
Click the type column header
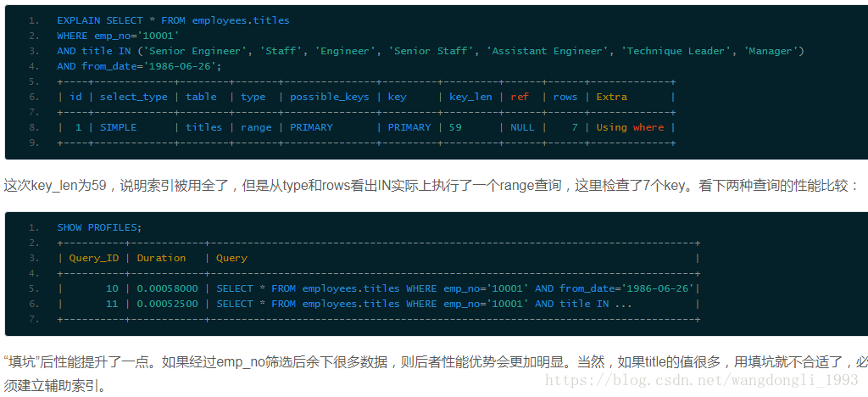[253, 97]
